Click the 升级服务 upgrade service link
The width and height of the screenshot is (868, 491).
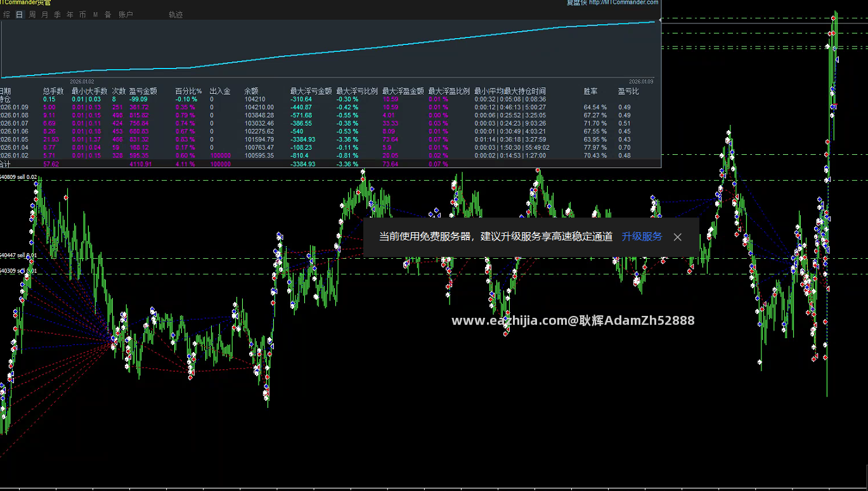[642, 237]
